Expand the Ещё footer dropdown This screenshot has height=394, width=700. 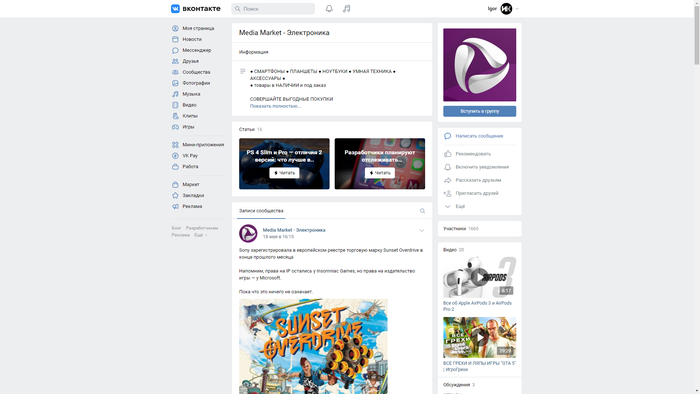tap(200, 235)
